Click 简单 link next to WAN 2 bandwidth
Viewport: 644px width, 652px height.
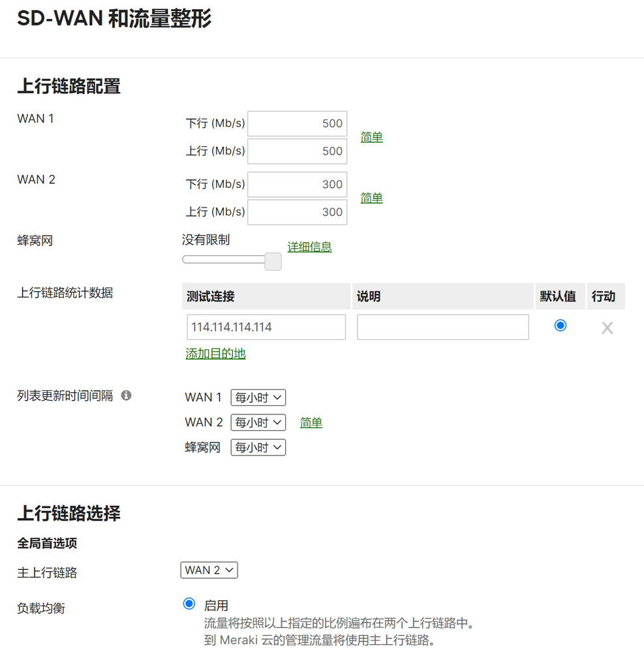(372, 198)
